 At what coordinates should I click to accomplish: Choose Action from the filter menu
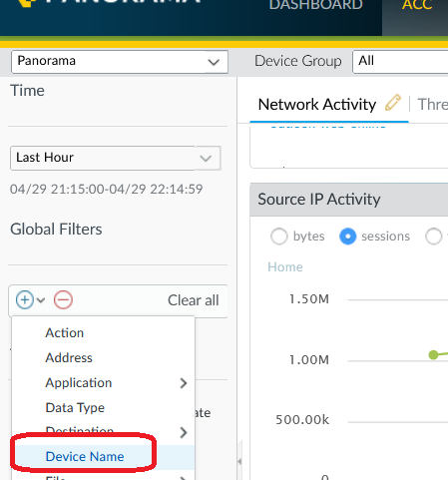click(x=103, y=333)
